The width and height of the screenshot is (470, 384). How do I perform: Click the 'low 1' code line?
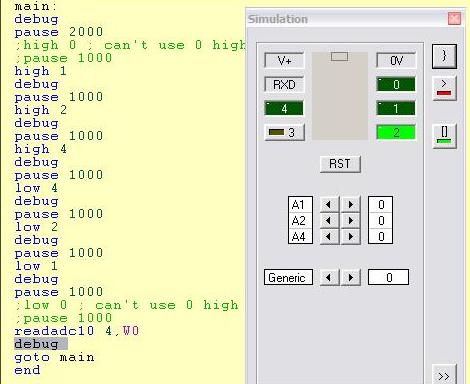36,266
